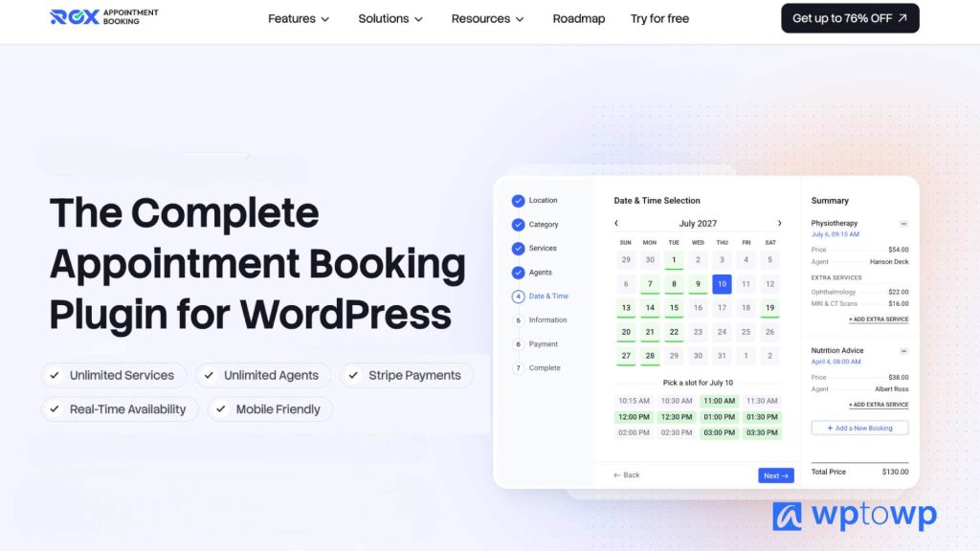Go to previous month in calendar
The image size is (980, 551).
[x=616, y=223]
